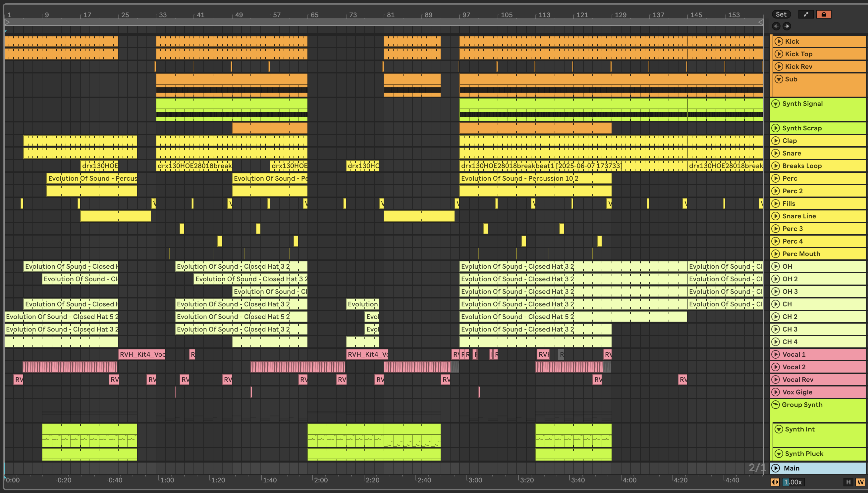
Task: Collapse the Group Synth track group
Action: coord(775,405)
